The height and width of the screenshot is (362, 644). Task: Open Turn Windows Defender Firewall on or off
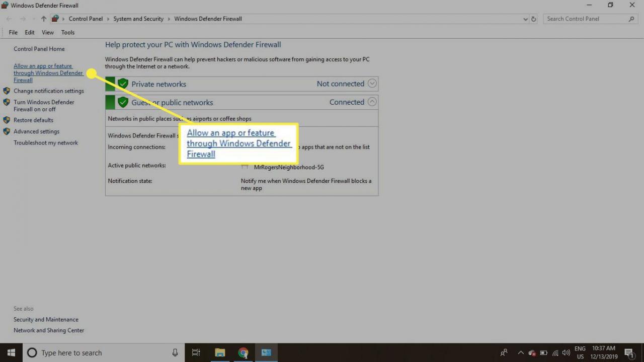(44, 106)
